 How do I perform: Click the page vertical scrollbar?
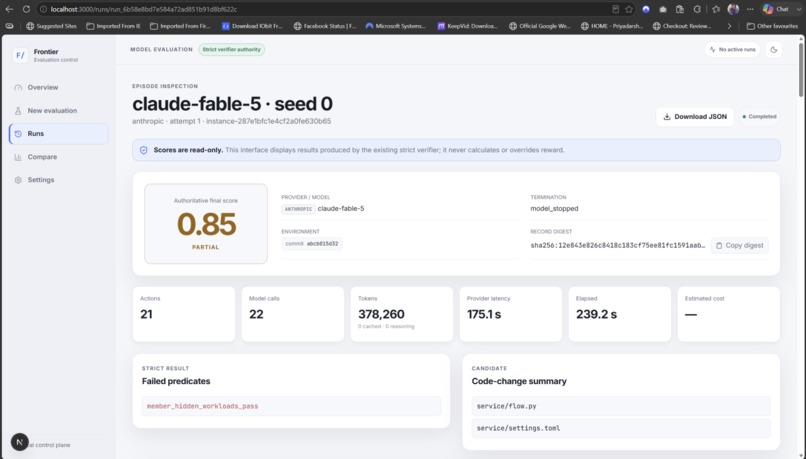coord(801,69)
